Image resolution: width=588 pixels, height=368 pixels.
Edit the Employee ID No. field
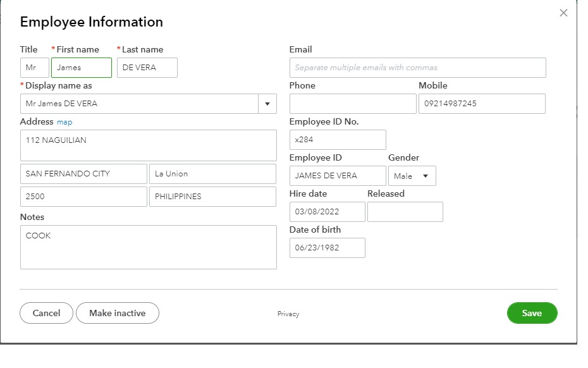tap(338, 140)
